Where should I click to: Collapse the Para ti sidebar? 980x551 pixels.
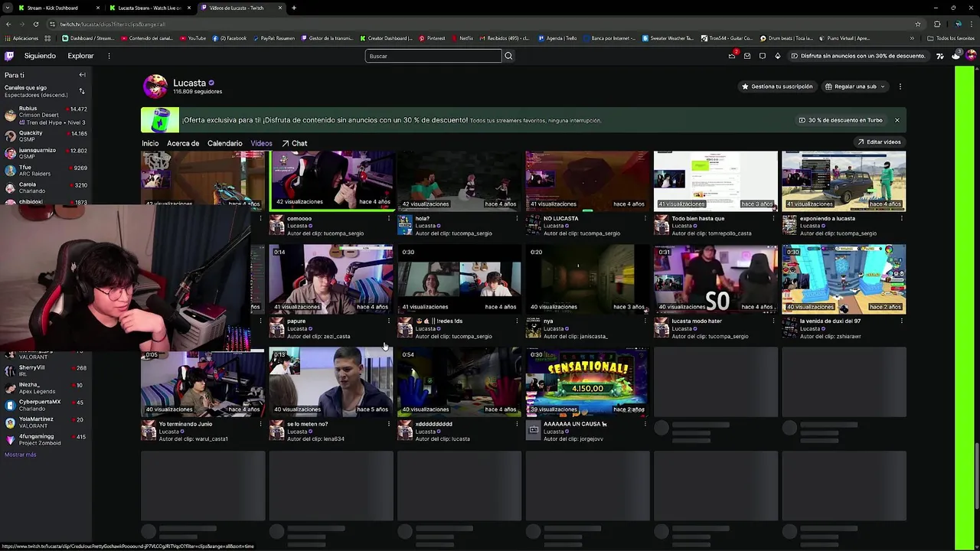82,75
